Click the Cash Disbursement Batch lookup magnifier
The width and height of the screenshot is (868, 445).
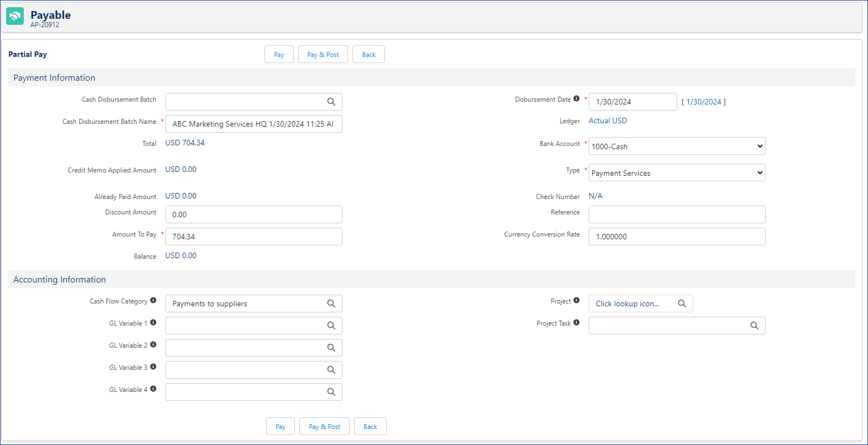[331, 102]
